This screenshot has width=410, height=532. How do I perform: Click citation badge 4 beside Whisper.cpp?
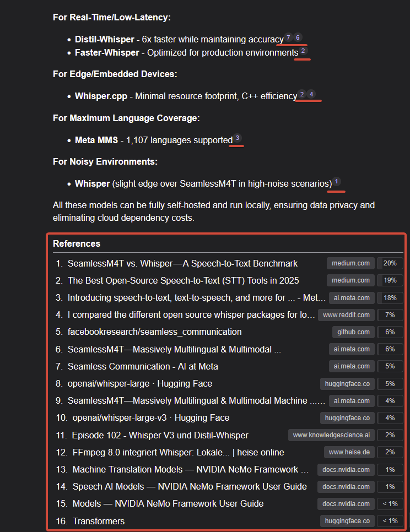click(311, 95)
